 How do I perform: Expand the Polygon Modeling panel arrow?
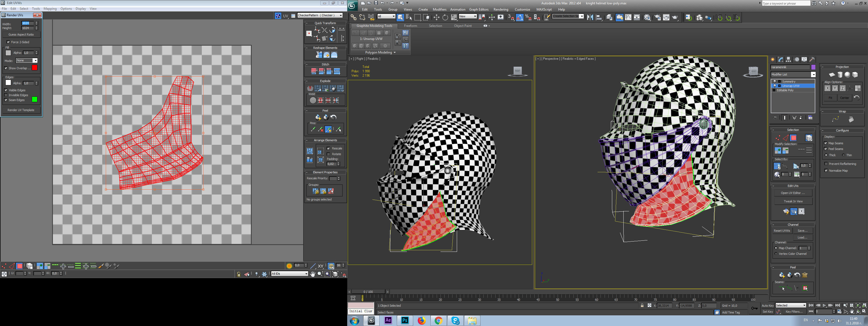pyautogui.click(x=395, y=53)
